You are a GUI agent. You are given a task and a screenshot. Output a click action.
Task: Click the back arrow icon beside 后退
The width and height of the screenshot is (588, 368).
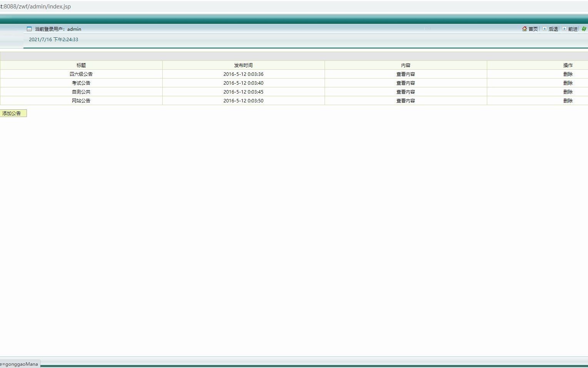point(545,28)
